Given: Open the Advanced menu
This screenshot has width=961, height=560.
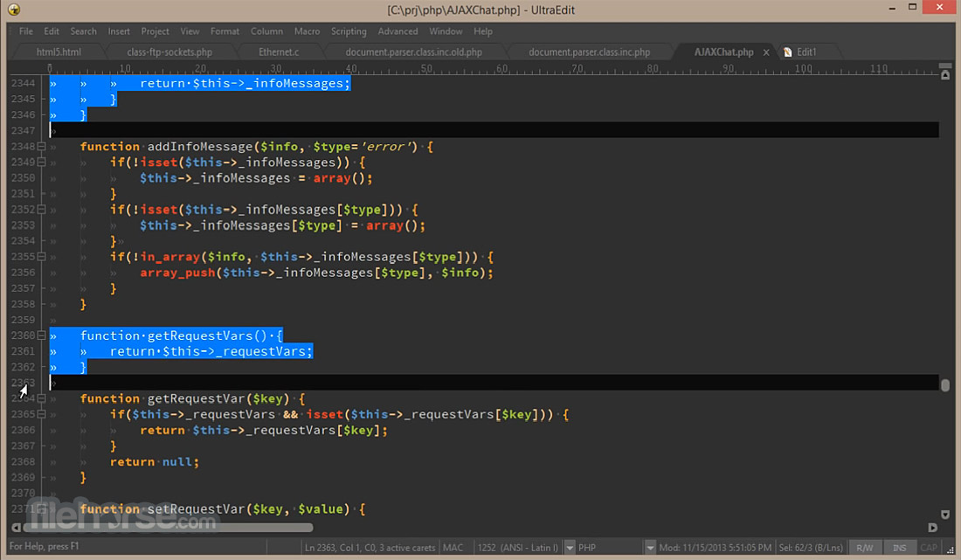Looking at the screenshot, I should tap(398, 31).
